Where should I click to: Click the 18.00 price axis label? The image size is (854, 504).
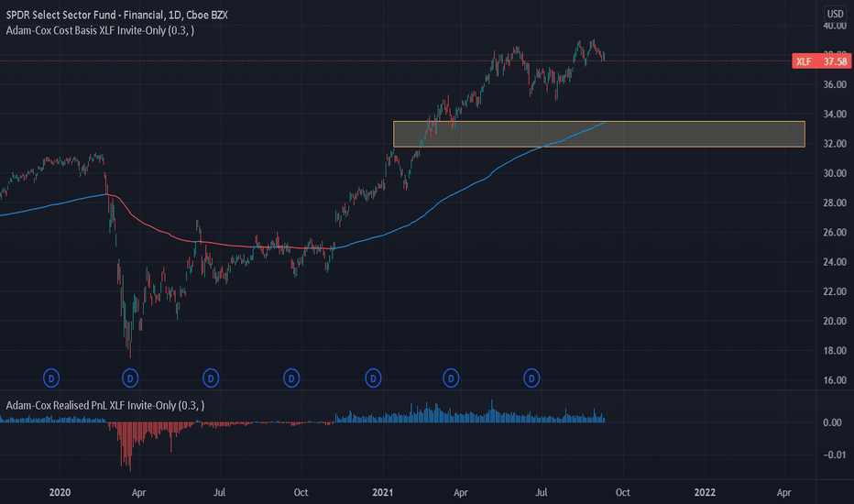835,350
